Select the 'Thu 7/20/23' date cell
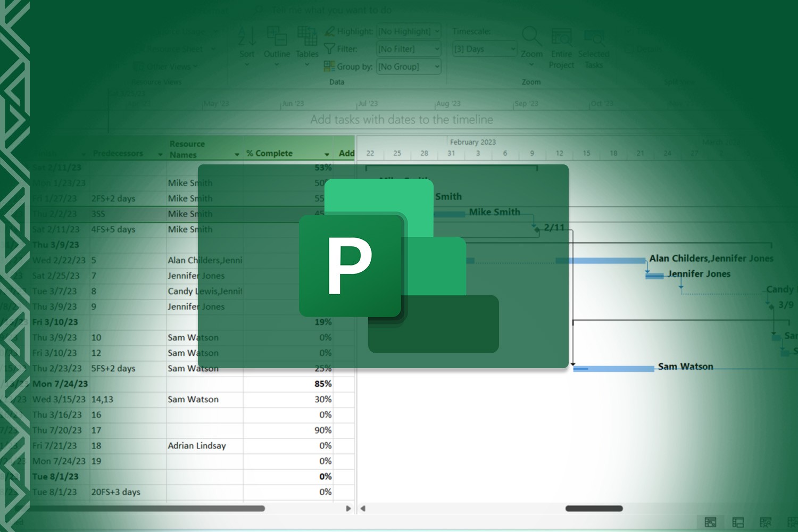Screen dimensions: 798x532 point(60,430)
